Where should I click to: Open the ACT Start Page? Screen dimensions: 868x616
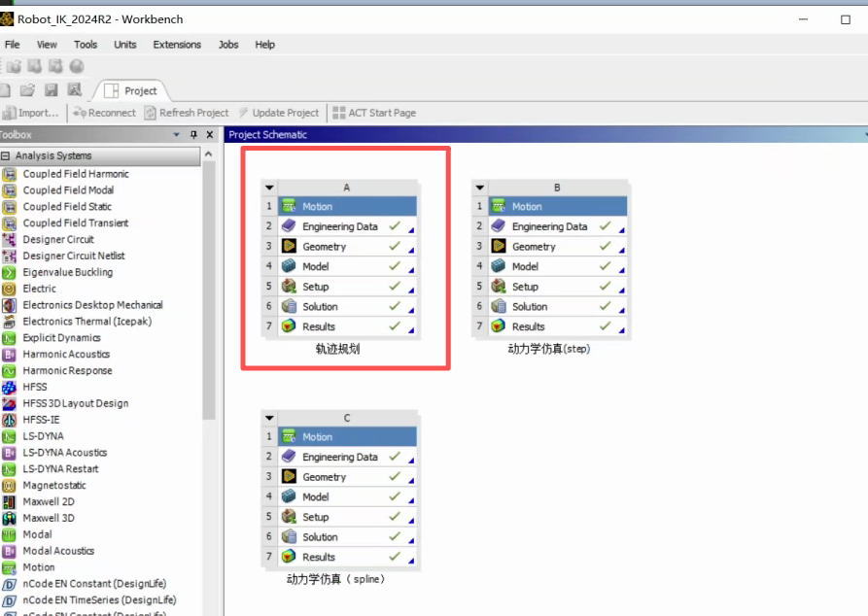375,113
